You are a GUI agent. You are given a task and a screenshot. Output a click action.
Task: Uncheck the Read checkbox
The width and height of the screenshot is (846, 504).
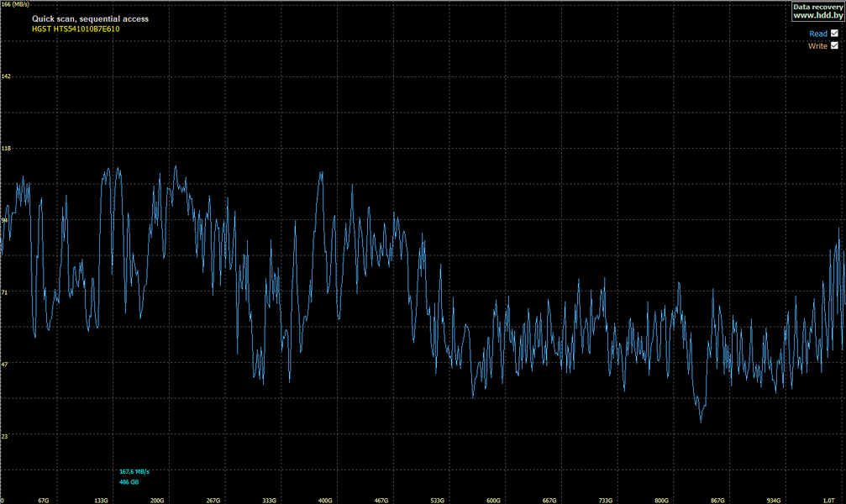834,34
